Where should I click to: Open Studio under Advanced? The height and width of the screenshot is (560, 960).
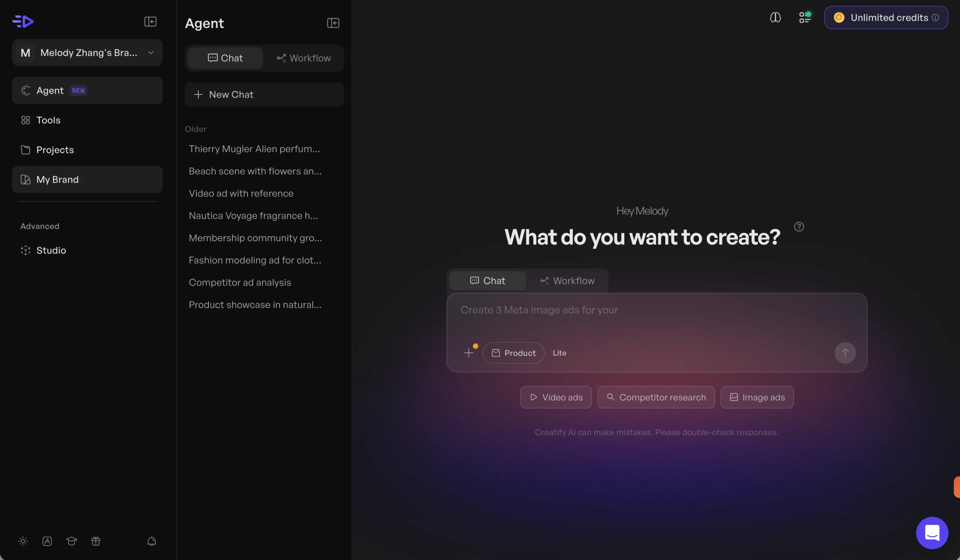[87, 250]
